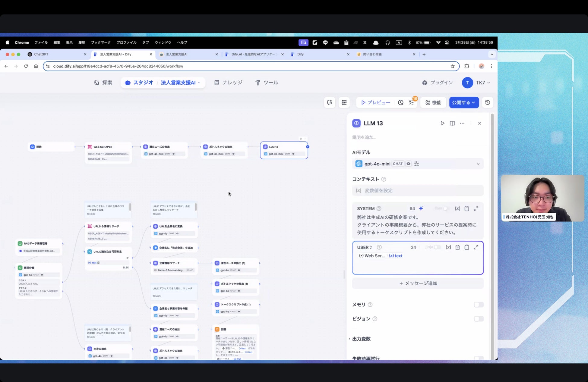Open the ブックマーク menu in menu bar
The height and width of the screenshot is (382, 588).
(101, 42)
